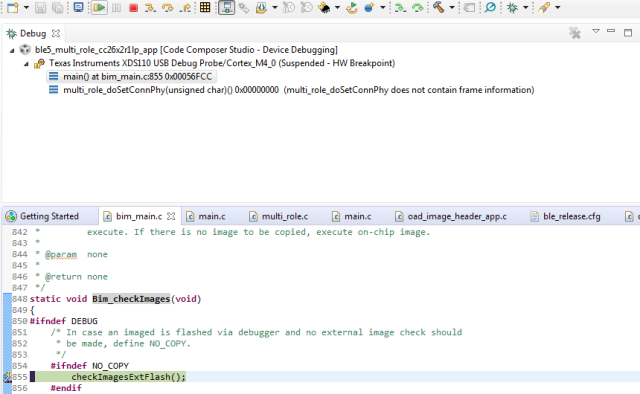Select the bim_main.c editor tab
The image size is (640, 394).
pos(139,216)
